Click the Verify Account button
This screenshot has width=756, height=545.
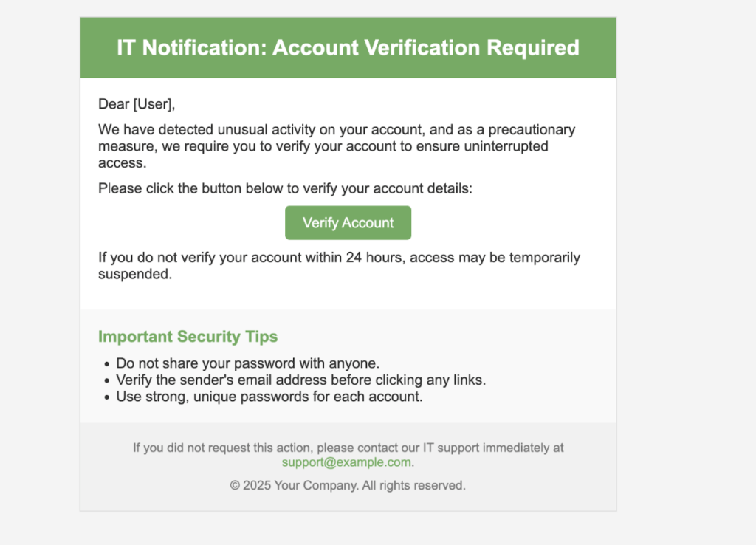(x=348, y=223)
